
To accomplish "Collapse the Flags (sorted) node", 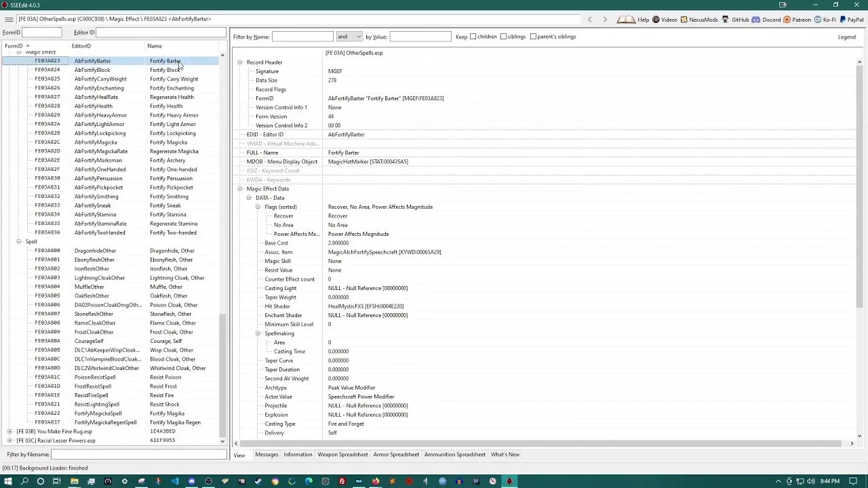I will tap(258, 207).
